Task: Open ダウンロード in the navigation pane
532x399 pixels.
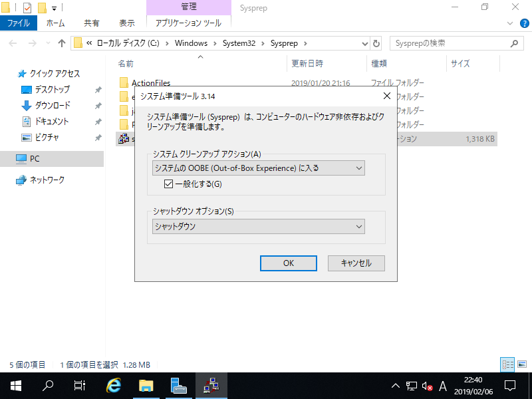Action: coord(53,106)
